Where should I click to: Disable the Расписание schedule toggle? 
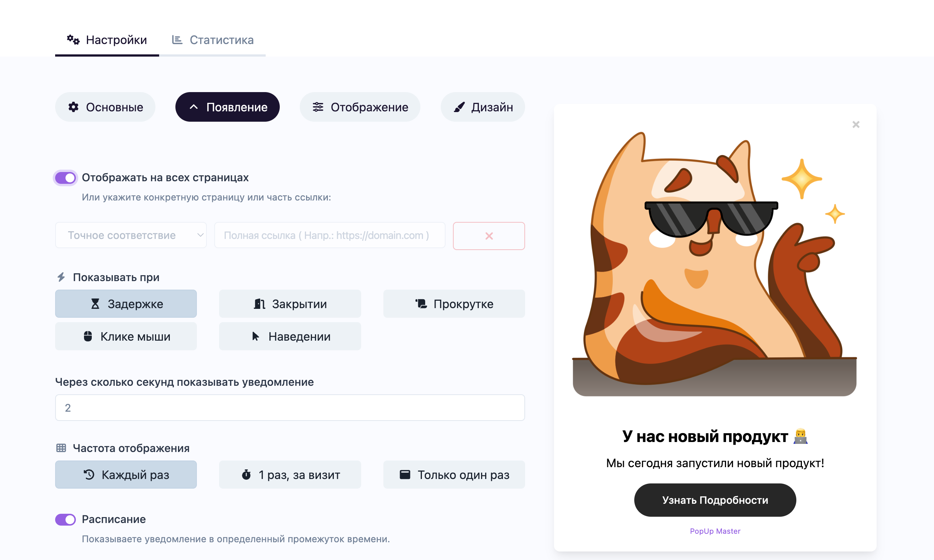pos(65,519)
